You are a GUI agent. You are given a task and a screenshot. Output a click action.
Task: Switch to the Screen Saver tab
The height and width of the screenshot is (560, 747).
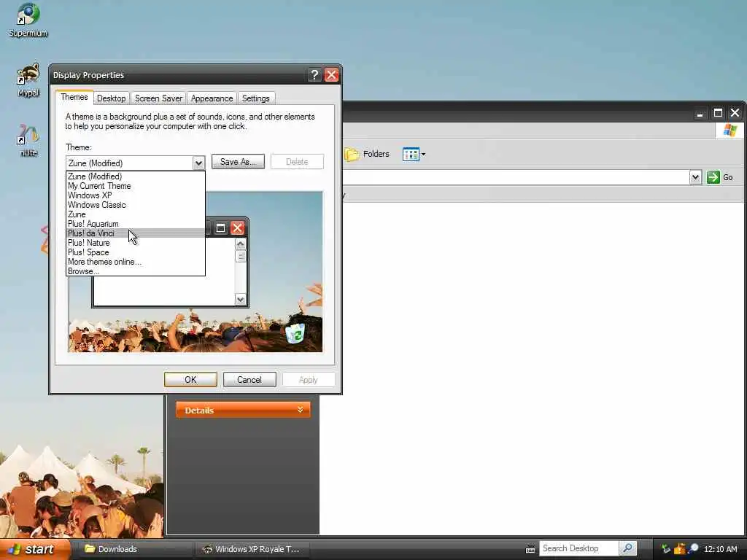click(x=158, y=98)
